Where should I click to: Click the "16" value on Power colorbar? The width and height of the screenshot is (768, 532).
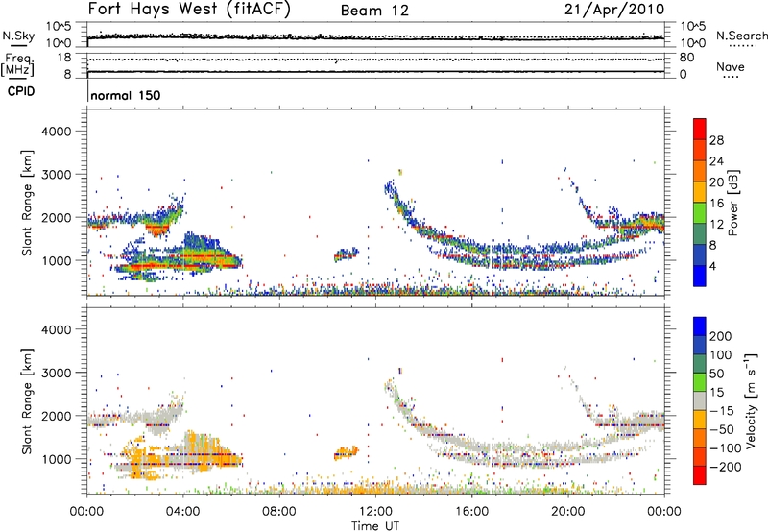pyautogui.click(x=716, y=204)
